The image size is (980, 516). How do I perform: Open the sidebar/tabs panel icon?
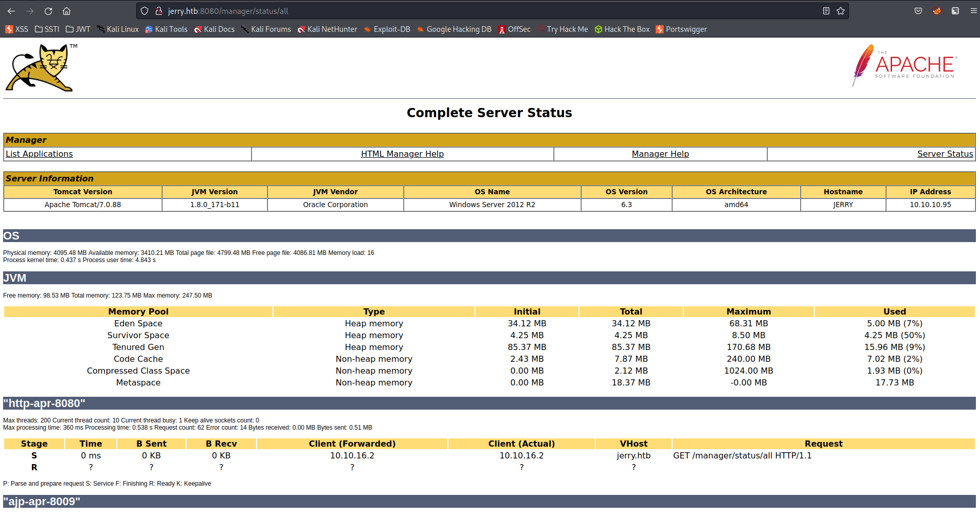(x=955, y=11)
